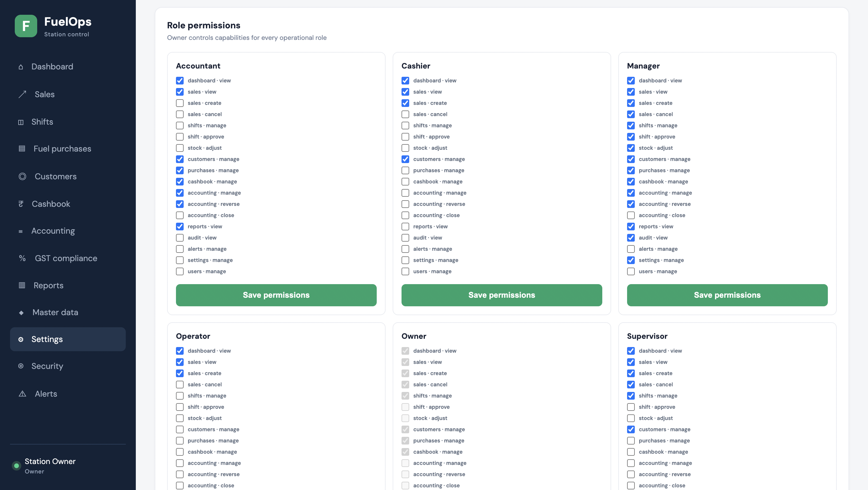
Task: Save permissions for the Accountant role
Action: click(276, 295)
